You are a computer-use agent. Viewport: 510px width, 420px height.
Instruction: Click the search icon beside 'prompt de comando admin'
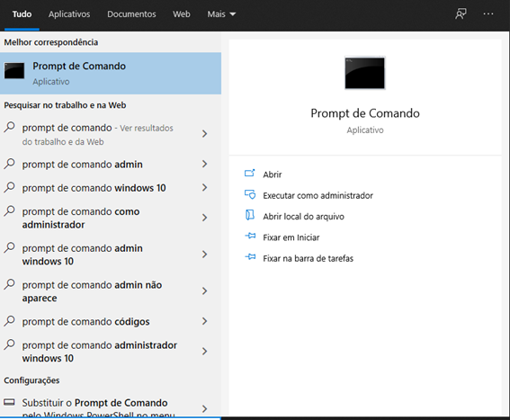pyautogui.click(x=9, y=164)
